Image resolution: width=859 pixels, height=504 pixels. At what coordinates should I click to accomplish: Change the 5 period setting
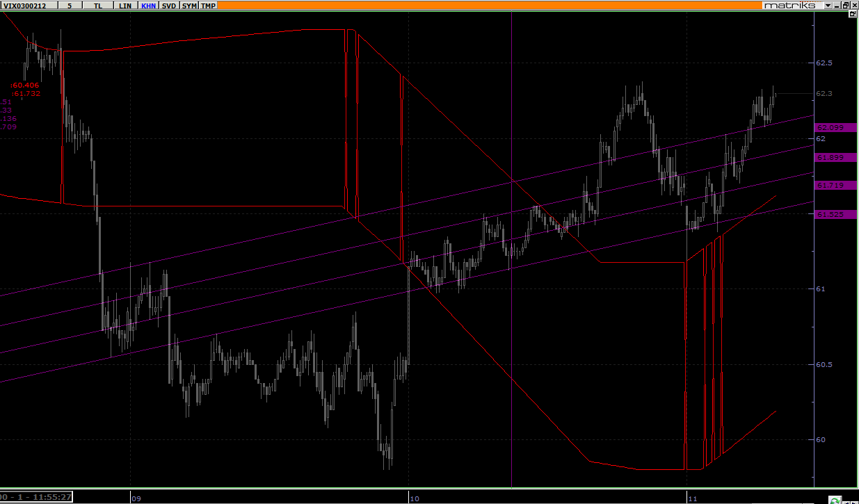tap(70, 5)
